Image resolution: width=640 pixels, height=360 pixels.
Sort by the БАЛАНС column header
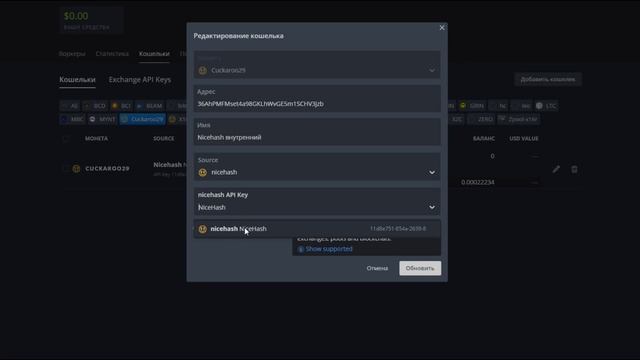coord(484,139)
